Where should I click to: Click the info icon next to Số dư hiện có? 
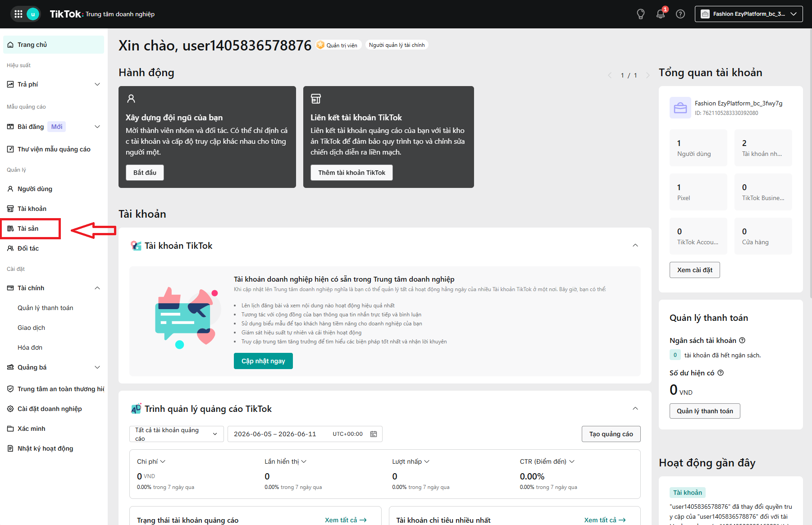(x=721, y=373)
